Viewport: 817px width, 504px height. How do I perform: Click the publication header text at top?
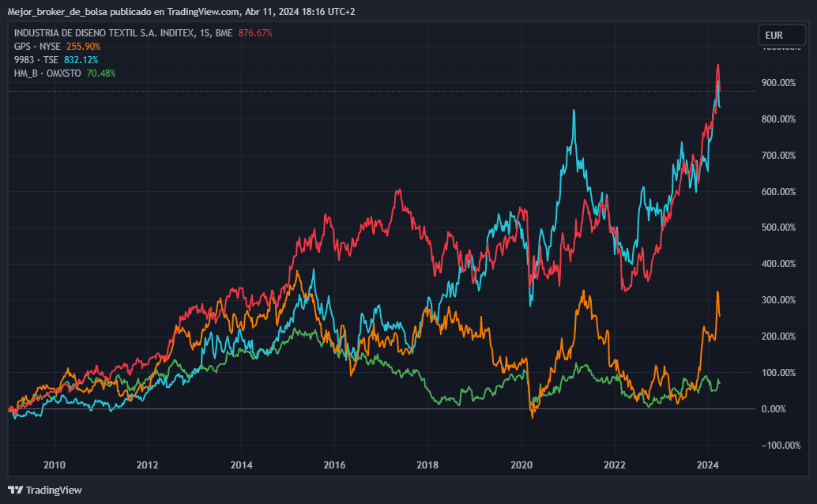pyautogui.click(x=181, y=12)
